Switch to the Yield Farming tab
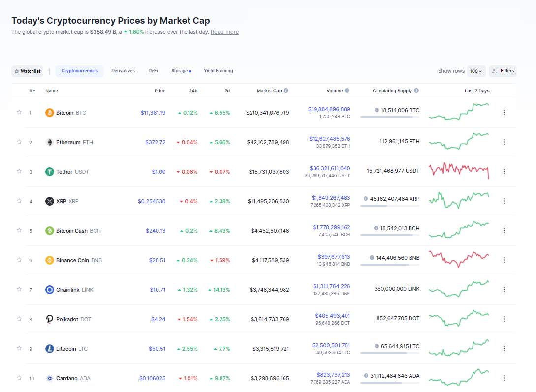 (x=219, y=71)
